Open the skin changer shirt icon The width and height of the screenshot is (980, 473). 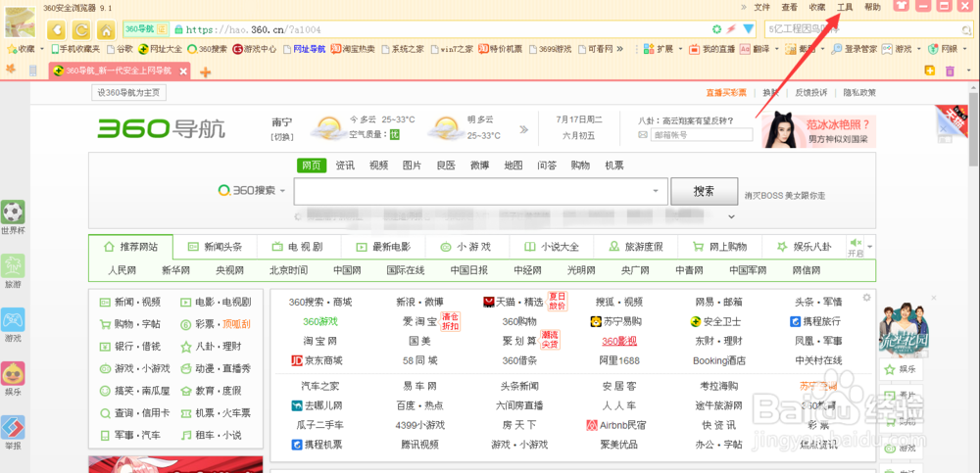coord(900,6)
